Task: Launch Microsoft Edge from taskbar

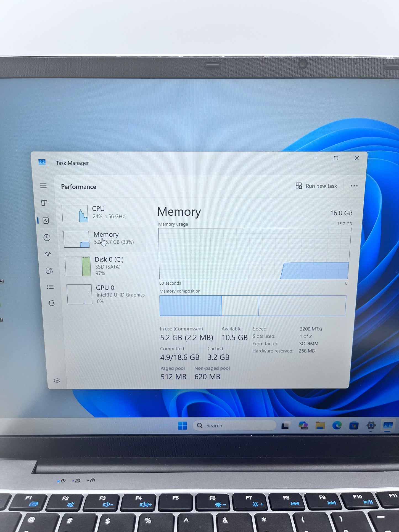Action: pyautogui.click(x=337, y=426)
